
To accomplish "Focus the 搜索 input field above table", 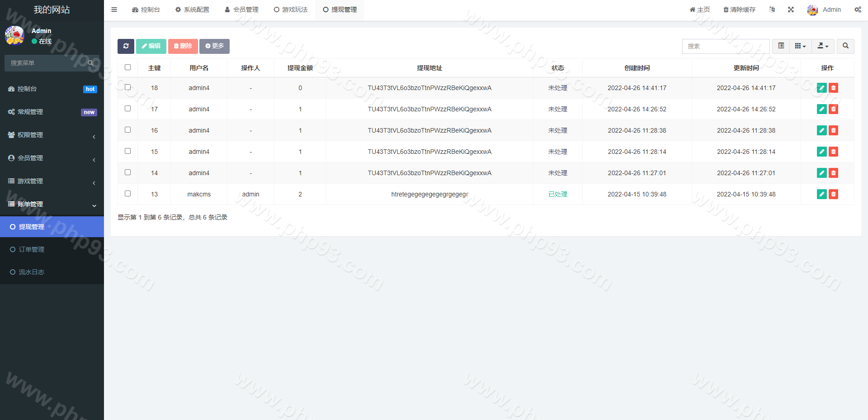I will (x=726, y=46).
